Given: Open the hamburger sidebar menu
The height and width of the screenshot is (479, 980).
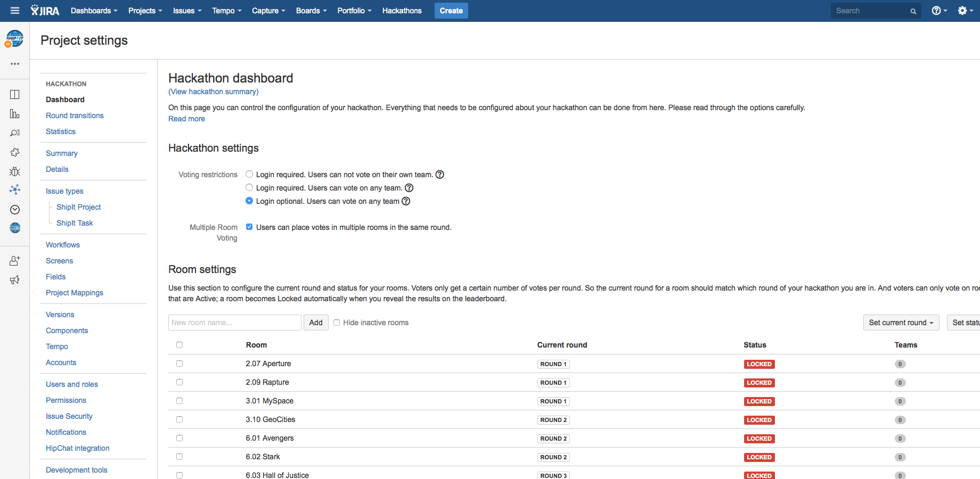Looking at the screenshot, I should pyautogui.click(x=15, y=11).
